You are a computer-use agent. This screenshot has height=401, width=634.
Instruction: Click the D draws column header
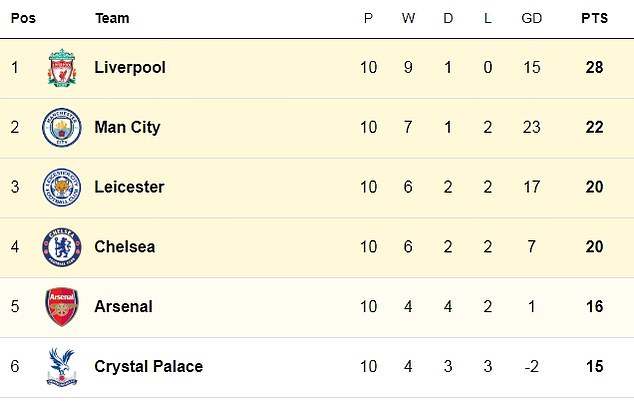pos(448,18)
